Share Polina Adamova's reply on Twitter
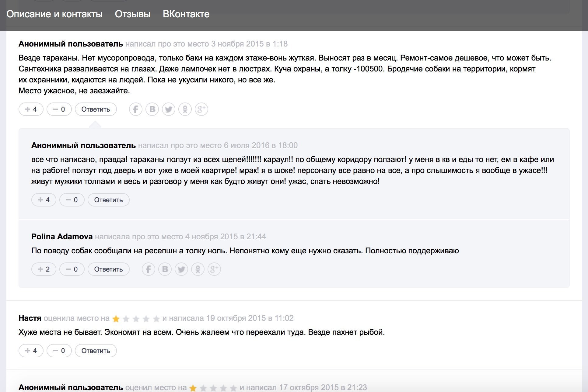Viewport: 588px width, 392px height. [181, 269]
